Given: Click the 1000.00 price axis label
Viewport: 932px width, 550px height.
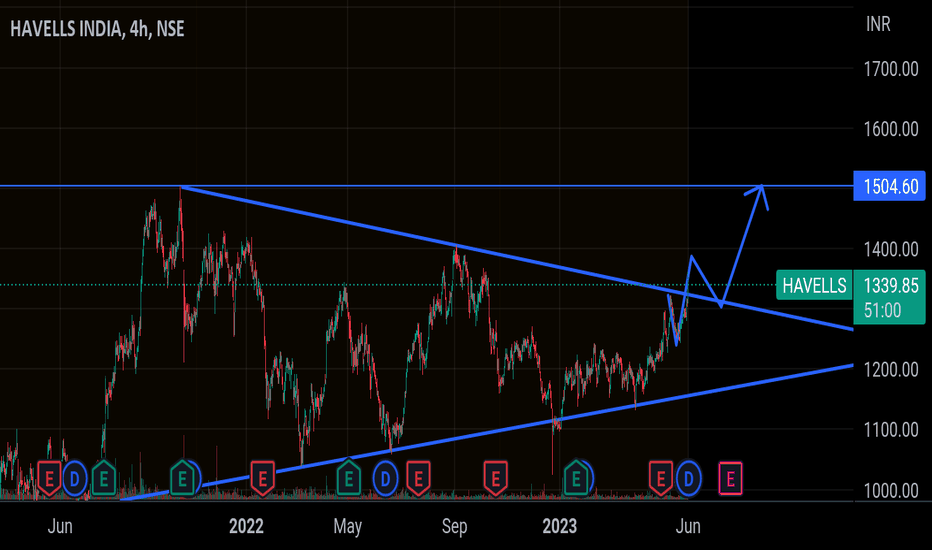Looking at the screenshot, I should click(x=890, y=491).
